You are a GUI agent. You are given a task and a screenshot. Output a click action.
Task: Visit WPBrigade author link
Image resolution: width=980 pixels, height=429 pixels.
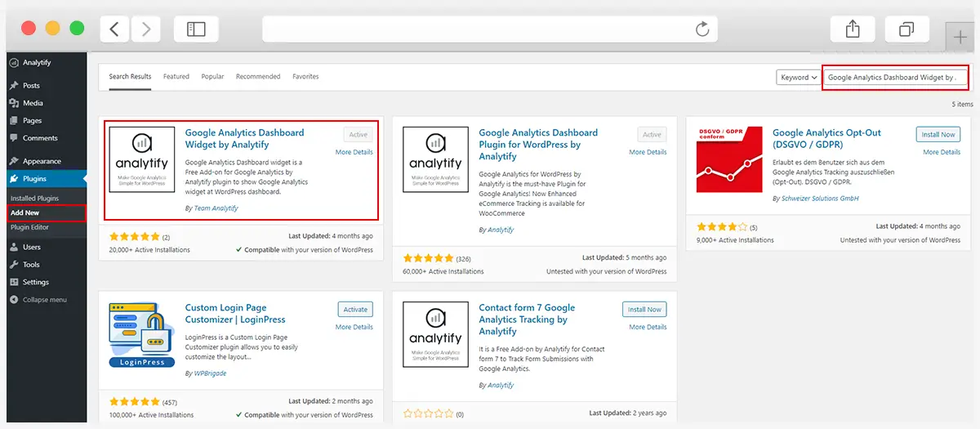coord(209,373)
